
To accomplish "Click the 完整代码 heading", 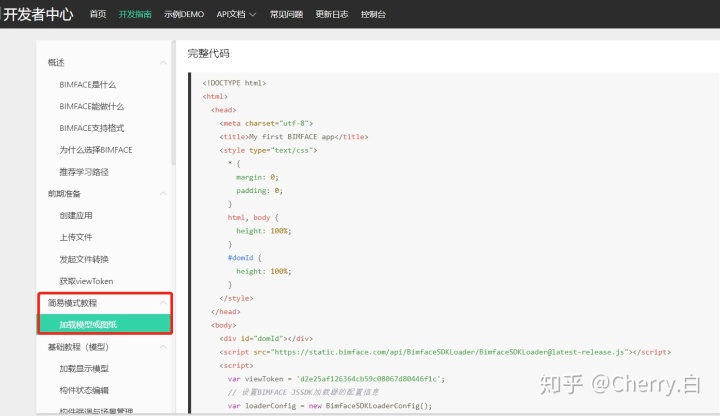I will pos(208,53).
